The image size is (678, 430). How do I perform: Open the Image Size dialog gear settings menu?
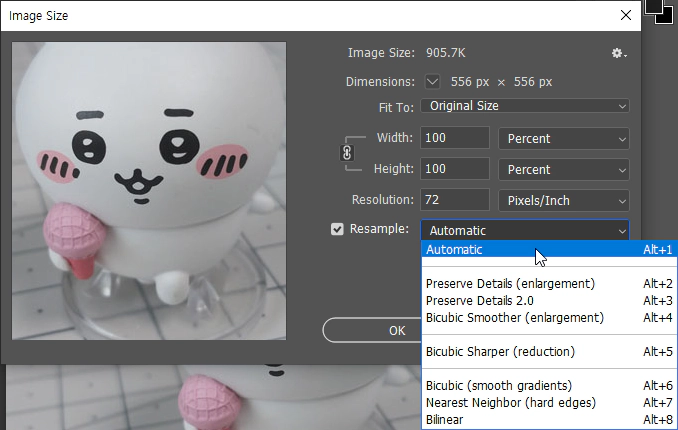[x=619, y=53]
